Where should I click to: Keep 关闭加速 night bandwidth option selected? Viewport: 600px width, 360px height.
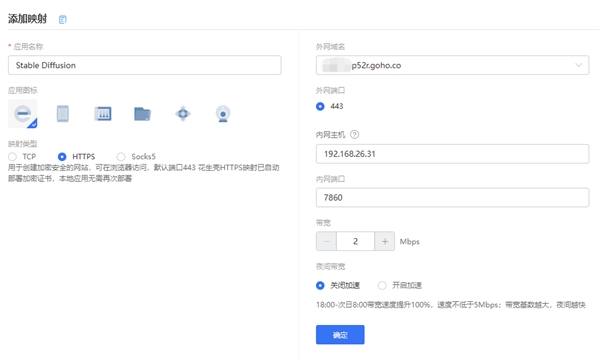tap(320, 285)
